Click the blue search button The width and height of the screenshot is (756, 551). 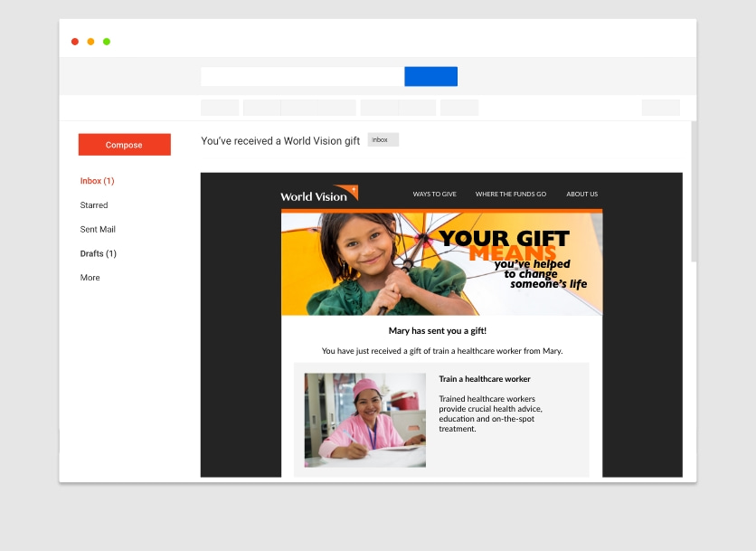(x=431, y=77)
